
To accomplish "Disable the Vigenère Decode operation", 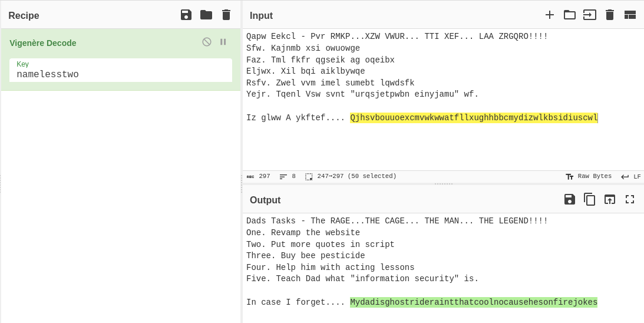I will point(207,42).
